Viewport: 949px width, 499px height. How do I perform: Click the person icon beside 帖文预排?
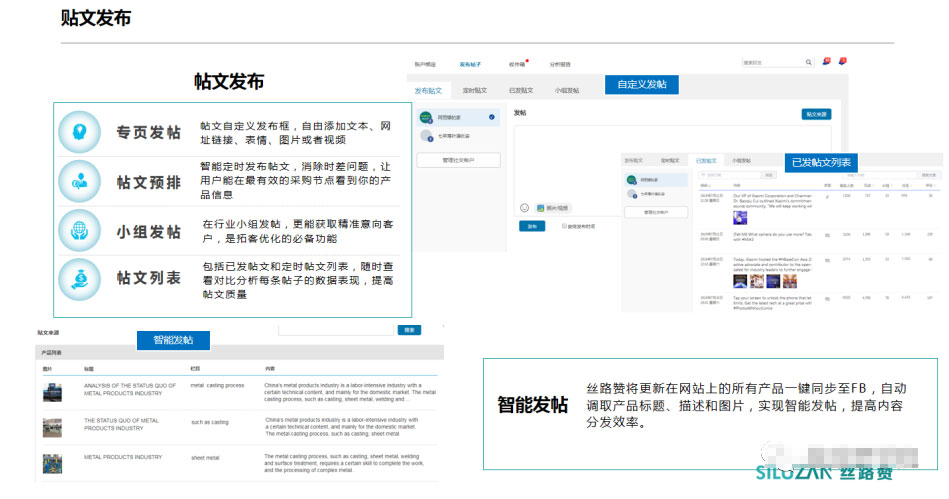pos(79,181)
